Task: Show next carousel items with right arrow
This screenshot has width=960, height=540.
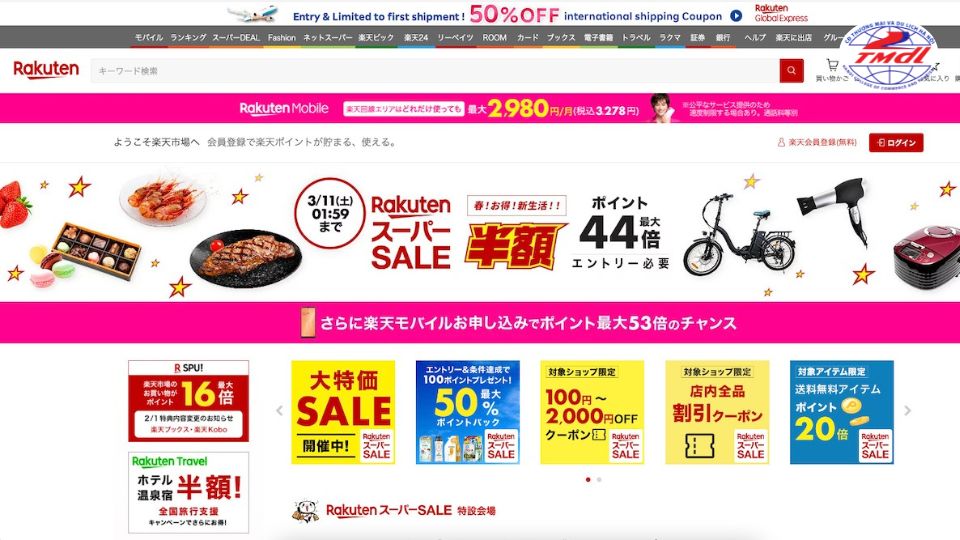Action: pyautogui.click(x=907, y=411)
